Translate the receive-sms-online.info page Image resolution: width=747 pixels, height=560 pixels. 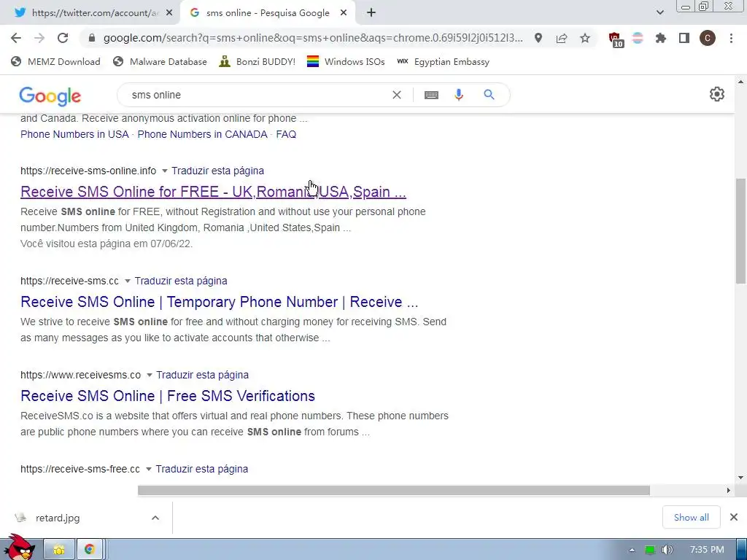pyautogui.click(x=217, y=171)
